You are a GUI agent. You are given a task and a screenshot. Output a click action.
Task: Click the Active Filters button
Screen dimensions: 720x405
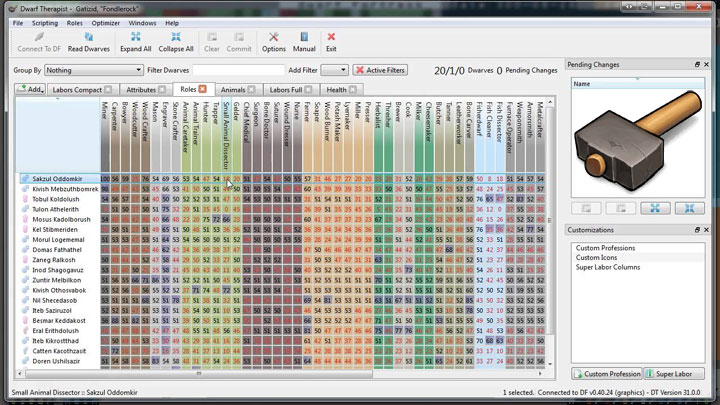click(380, 70)
